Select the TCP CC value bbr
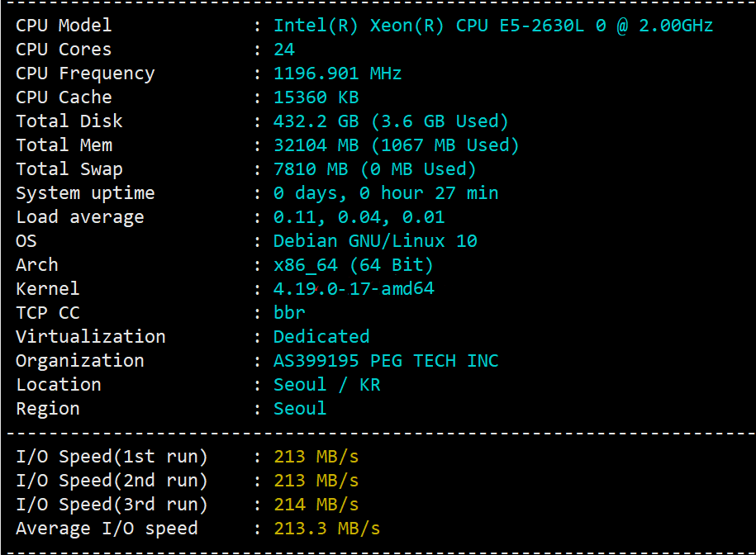 pos(289,313)
